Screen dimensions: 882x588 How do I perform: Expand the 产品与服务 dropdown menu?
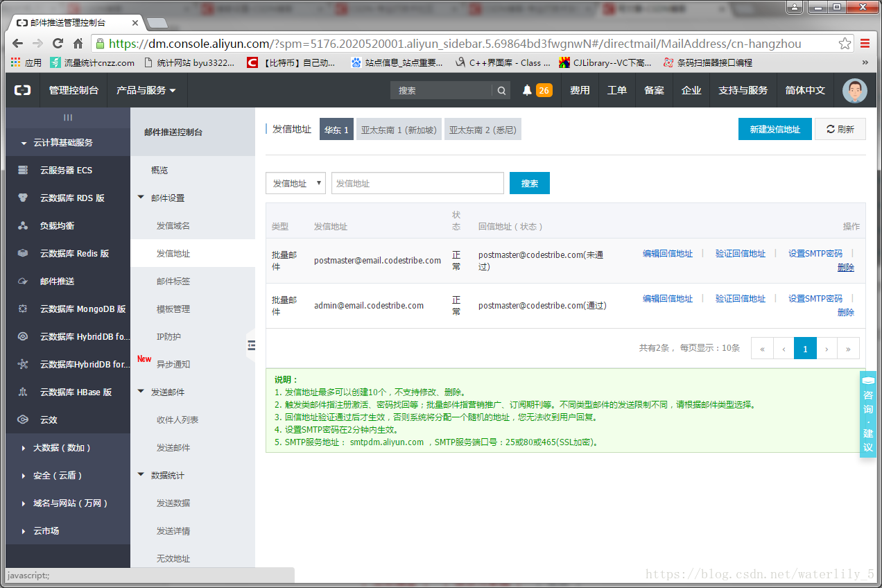pos(146,90)
